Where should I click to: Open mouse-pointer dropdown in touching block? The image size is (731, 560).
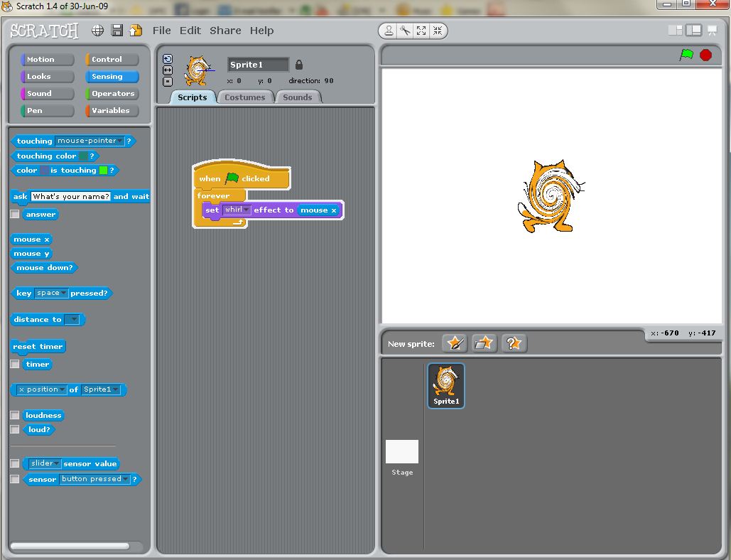(90, 140)
